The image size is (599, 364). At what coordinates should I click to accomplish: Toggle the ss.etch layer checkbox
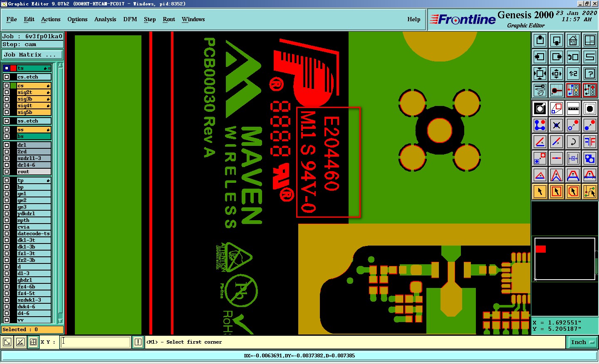click(x=7, y=121)
